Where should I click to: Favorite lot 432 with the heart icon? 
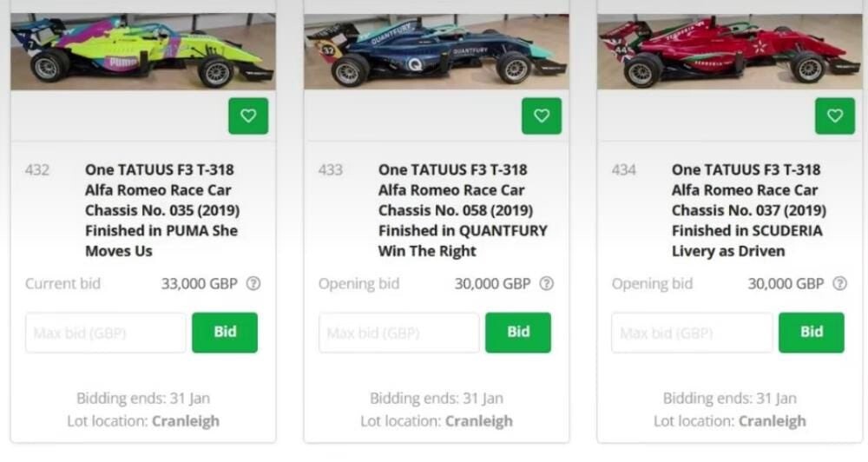tap(248, 115)
